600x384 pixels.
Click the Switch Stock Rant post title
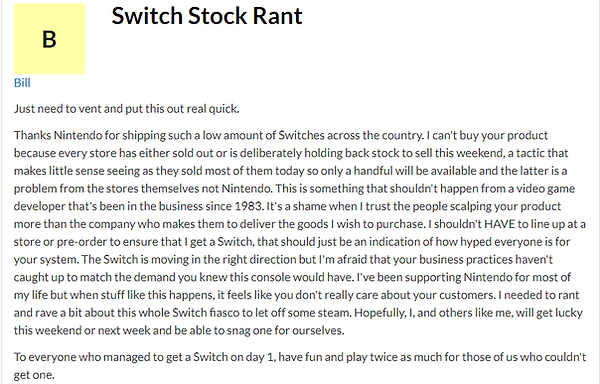(207, 16)
